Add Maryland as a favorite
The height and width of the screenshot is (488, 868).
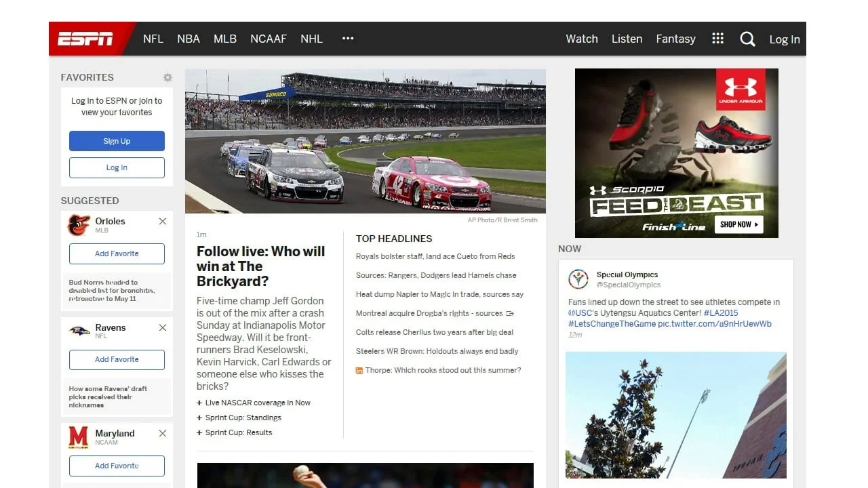coord(117,466)
